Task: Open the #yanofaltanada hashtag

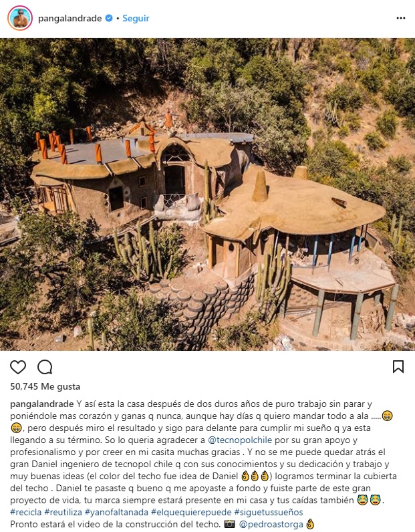Action: [116, 512]
